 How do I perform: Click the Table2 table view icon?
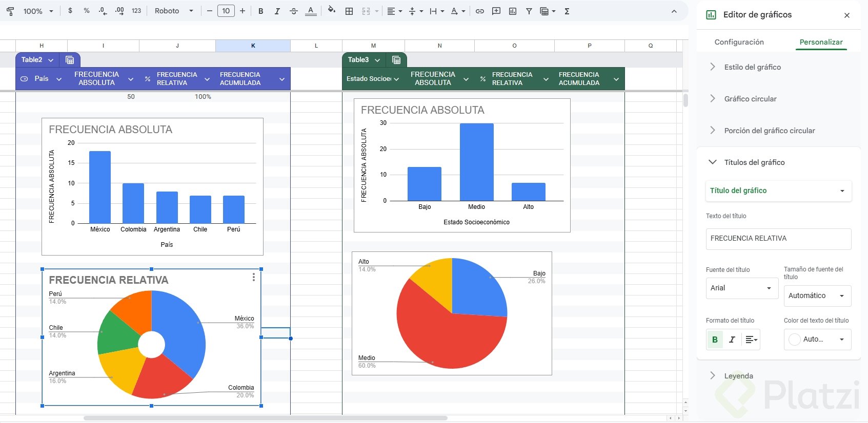[x=70, y=60]
